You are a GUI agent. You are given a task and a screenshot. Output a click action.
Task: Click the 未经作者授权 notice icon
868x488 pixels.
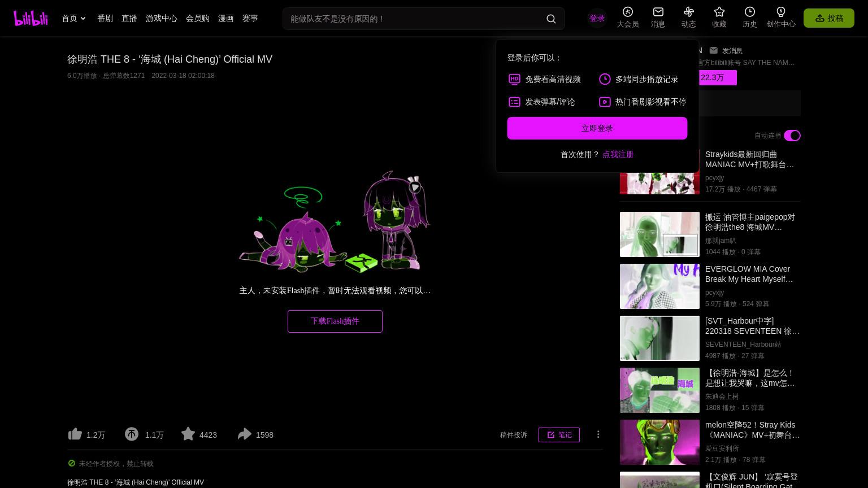tap(72, 463)
